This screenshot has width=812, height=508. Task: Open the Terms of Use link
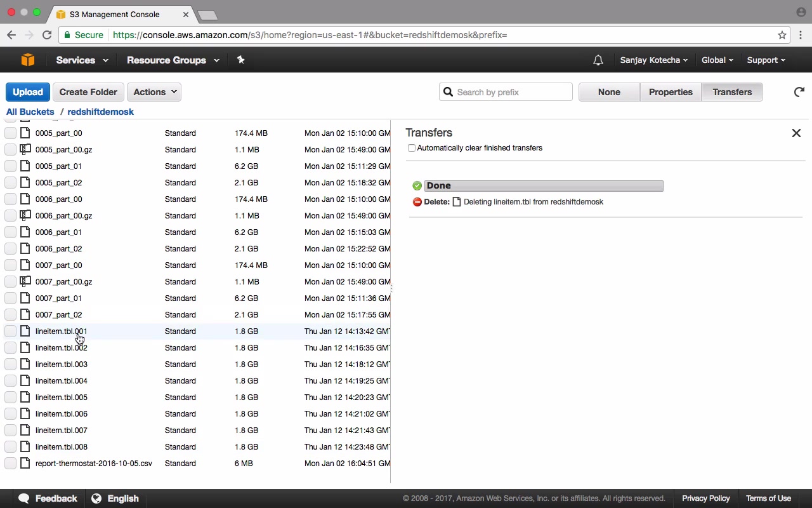768,498
